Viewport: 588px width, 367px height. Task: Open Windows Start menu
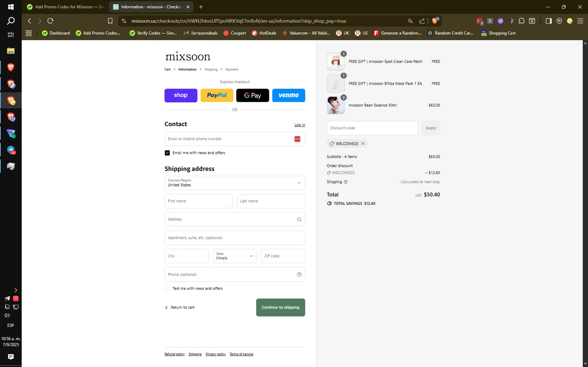click(11, 7)
